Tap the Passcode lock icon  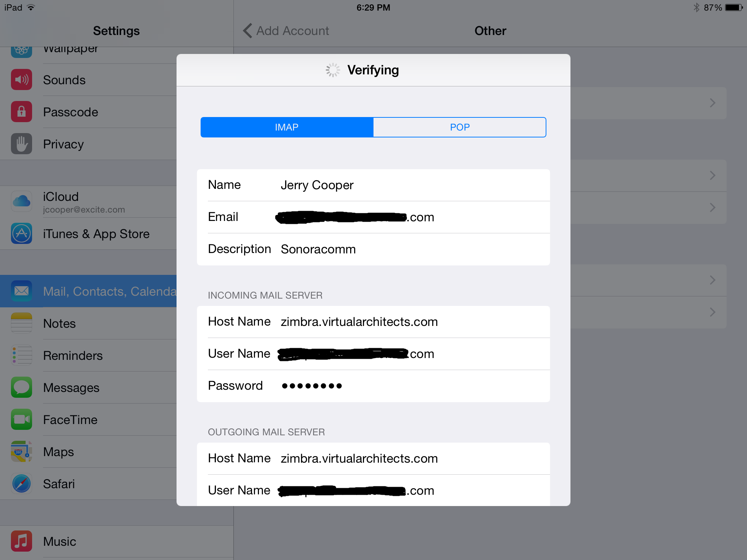coord(22,112)
